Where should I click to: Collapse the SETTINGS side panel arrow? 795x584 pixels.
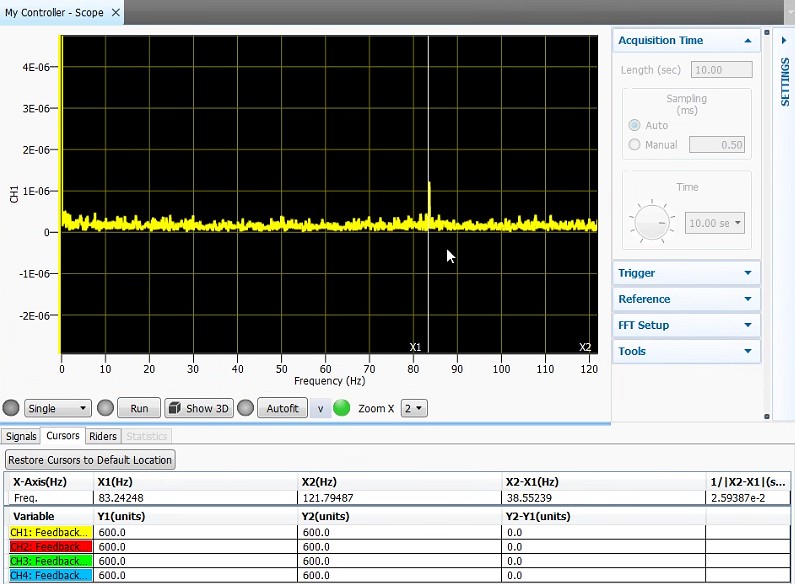click(784, 41)
